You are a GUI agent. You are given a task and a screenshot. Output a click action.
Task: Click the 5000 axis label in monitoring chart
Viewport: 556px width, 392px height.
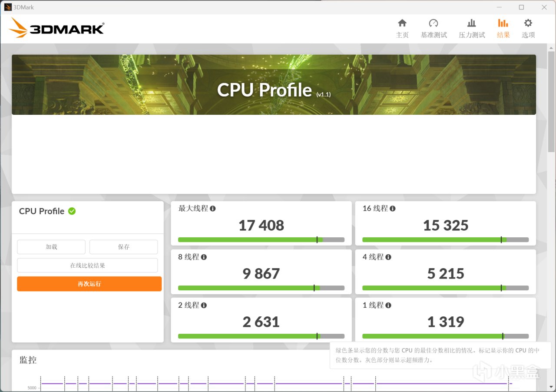(32, 388)
